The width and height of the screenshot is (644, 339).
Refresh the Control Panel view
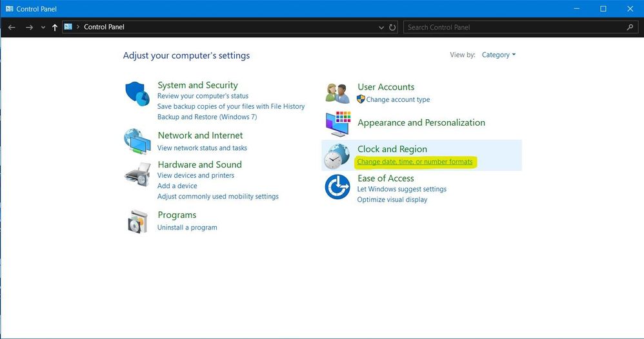(x=392, y=27)
